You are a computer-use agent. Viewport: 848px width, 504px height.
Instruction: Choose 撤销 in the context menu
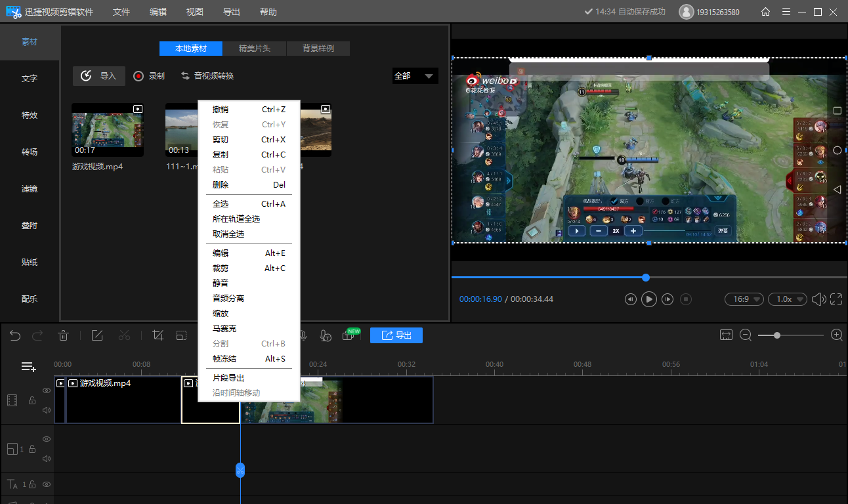[249, 110]
